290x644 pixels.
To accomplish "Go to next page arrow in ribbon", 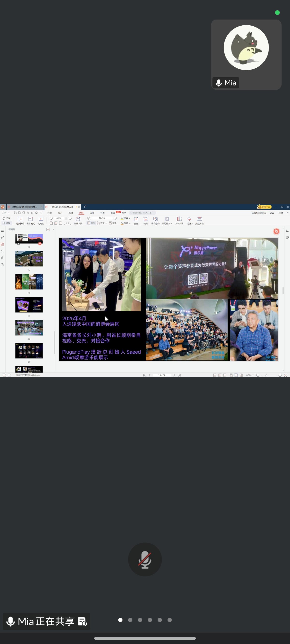I will tap(115, 218).
